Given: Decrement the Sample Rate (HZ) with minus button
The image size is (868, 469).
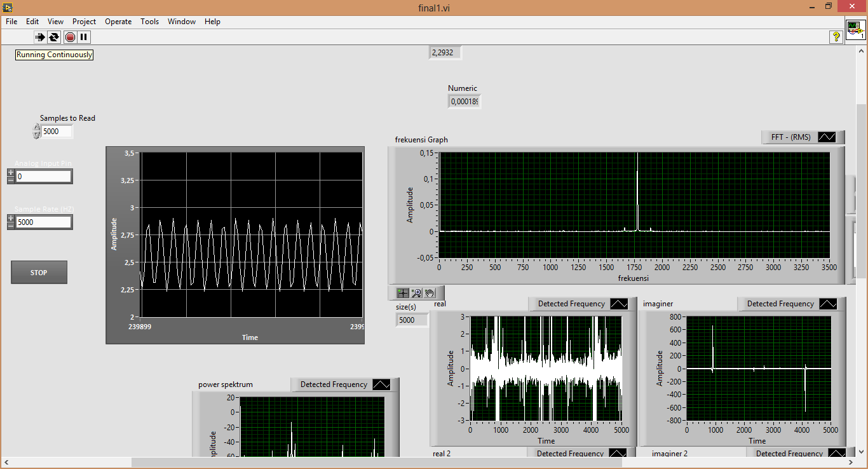Looking at the screenshot, I should click(x=11, y=226).
